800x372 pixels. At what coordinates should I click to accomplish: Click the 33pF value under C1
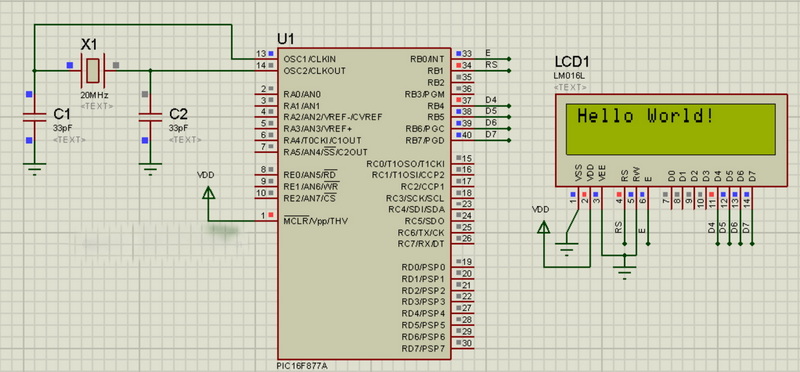click(x=62, y=128)
